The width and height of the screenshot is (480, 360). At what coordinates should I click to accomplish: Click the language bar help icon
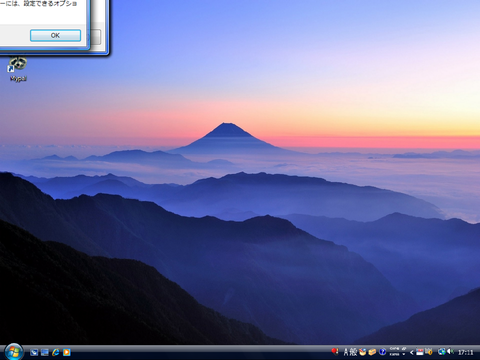[383, 352]
